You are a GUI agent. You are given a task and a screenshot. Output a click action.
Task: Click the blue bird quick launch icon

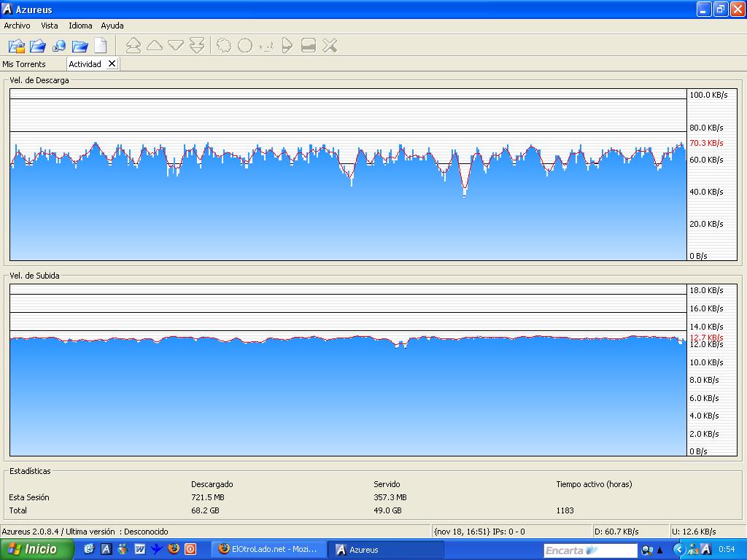pos(156,549)
